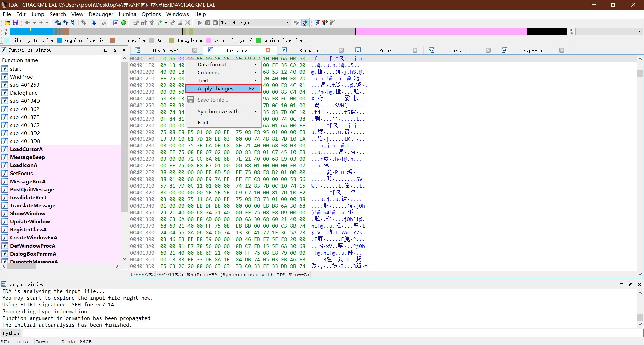Click the green circle toolbar icon
Image resolution: width=644 pixels, height=345 pixels.
click(124, 23)
